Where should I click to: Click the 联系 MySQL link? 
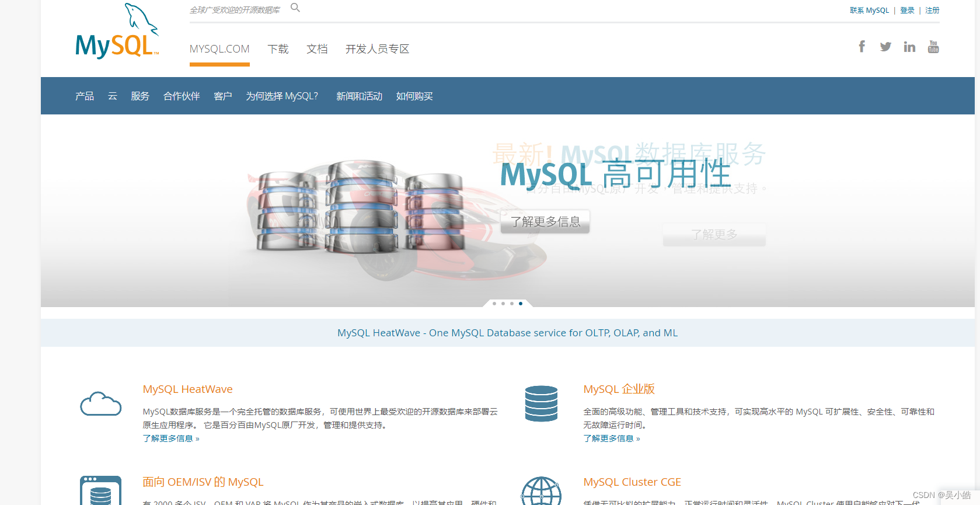[869, 11]
